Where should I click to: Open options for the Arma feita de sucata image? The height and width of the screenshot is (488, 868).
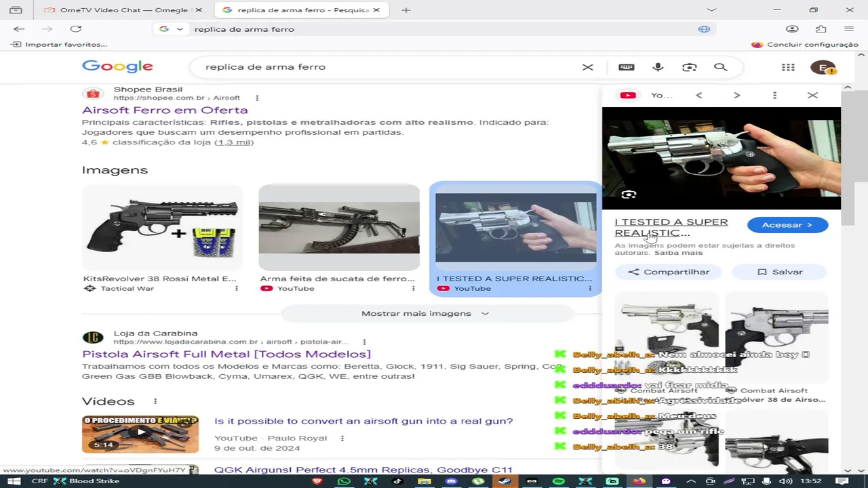413,288
